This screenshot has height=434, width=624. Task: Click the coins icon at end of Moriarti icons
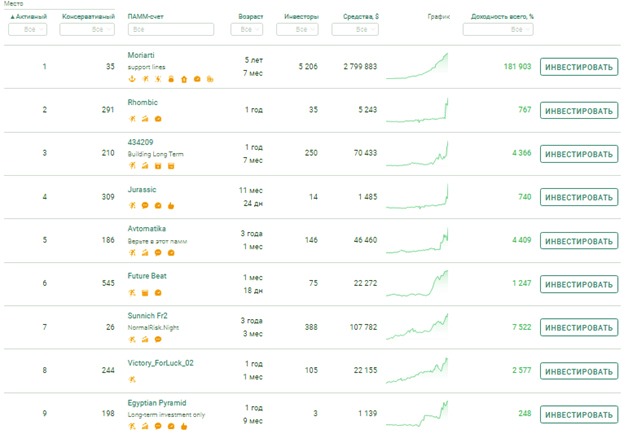point(210,79)
